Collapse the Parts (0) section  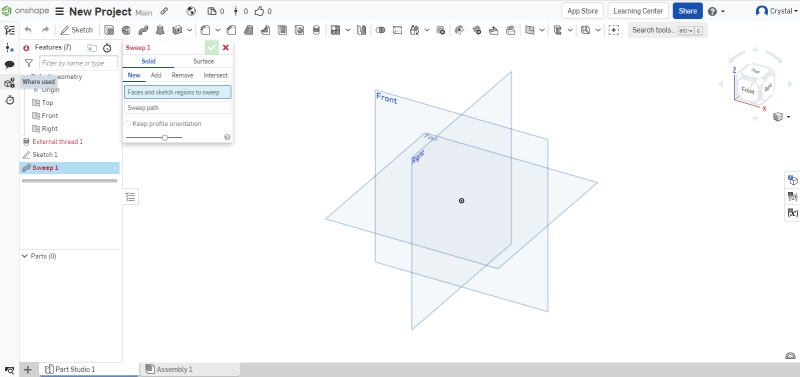coord(24,256)
